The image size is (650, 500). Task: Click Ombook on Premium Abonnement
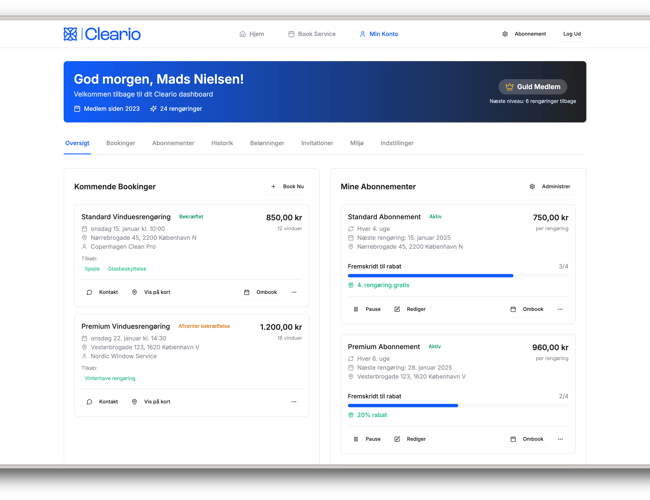pyautogui.click(x=527, y=439)
